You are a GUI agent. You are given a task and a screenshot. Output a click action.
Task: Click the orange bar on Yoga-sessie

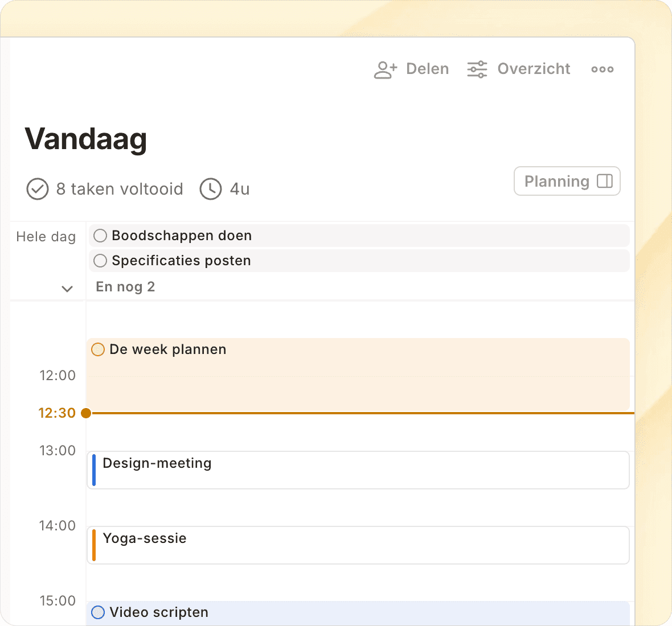[x=94, y=545]
